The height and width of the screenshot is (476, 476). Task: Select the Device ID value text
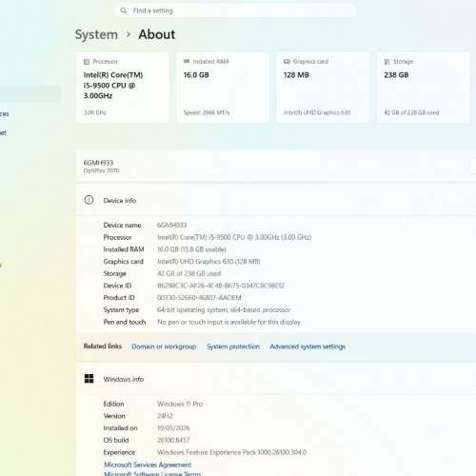(221, 286)
